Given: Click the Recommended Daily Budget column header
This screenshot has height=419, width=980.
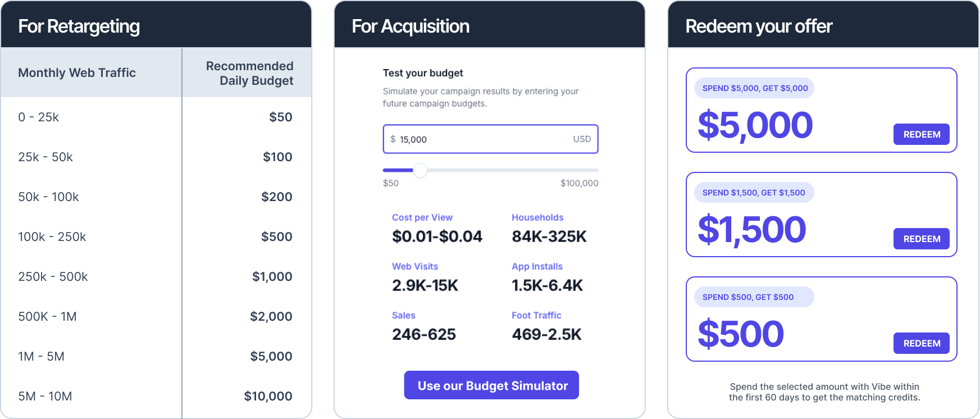Looking at the screenshot, I should pos(249,73).
